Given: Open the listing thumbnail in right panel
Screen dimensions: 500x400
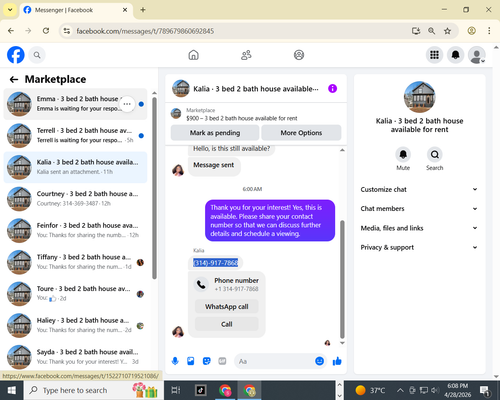Looking at the screenshot, I should coord(419,97).
